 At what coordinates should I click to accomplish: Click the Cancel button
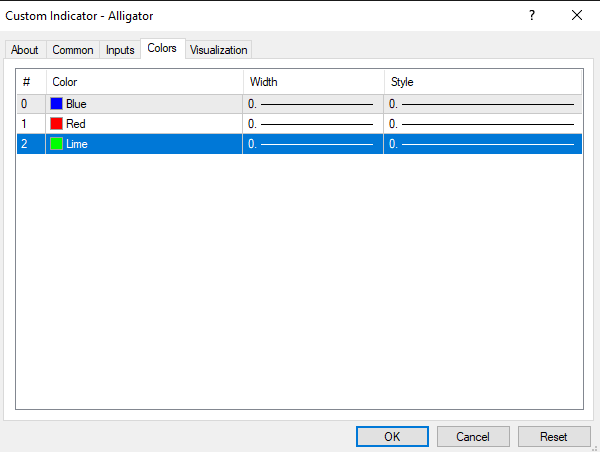point(472,437)
